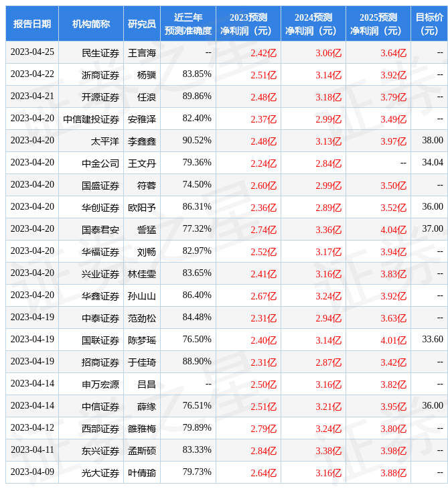Click analyst name 王文丹
The image size is (448, 489).
142,163
